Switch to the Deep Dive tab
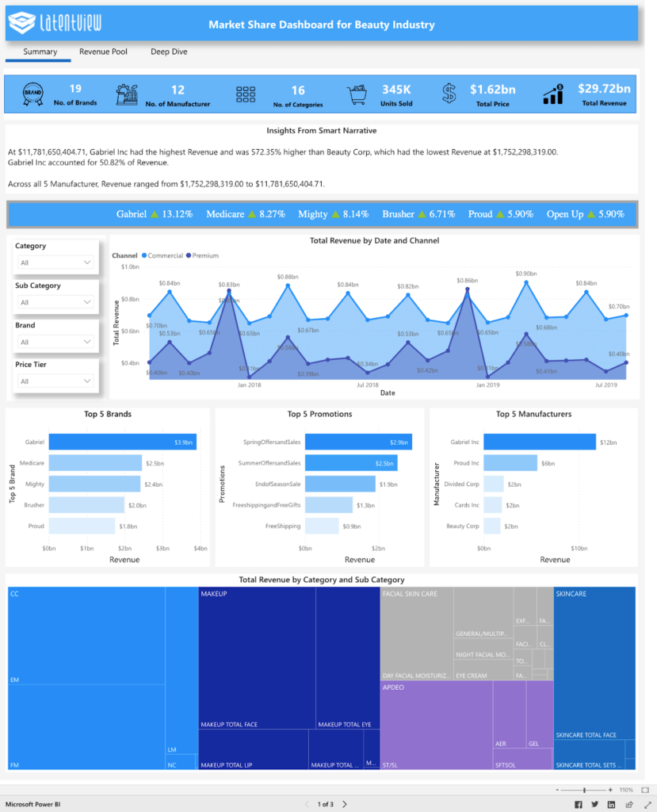The image size is (657, 812). 169,52
